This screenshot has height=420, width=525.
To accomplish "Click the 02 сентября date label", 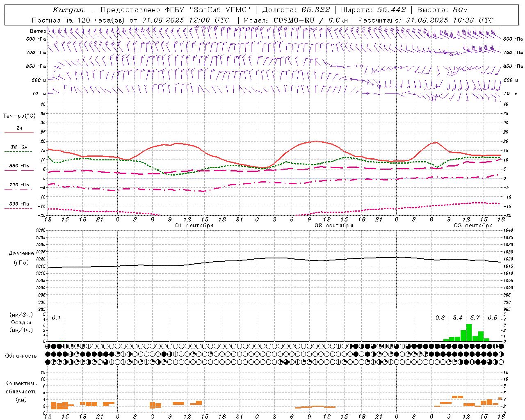I will [x=334, y=226].
